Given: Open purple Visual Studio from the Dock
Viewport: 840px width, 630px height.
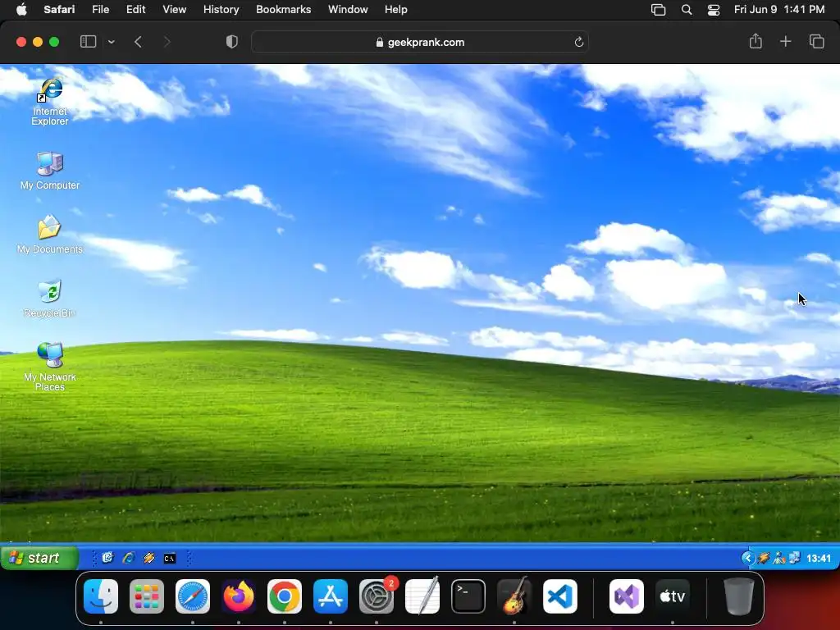Looking at the screenshot, I should [627, 596].
